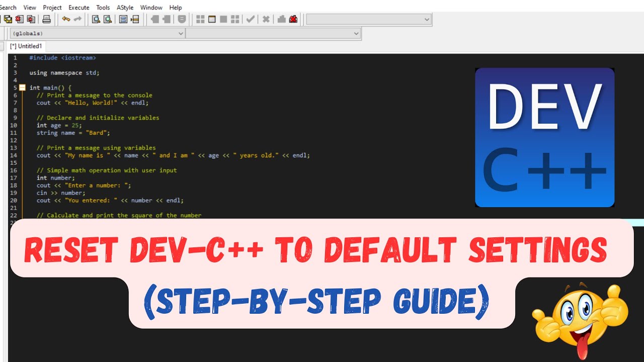The width and height of the screenshot is (644, 362).
Task: Click the Compile and Run square icon
Action: coord(223,19)
